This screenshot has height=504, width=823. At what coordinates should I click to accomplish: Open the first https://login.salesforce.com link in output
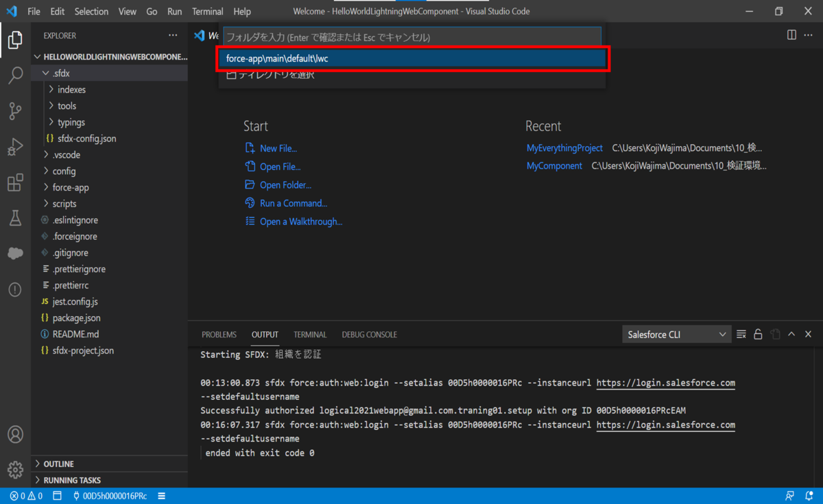point(665,383)
